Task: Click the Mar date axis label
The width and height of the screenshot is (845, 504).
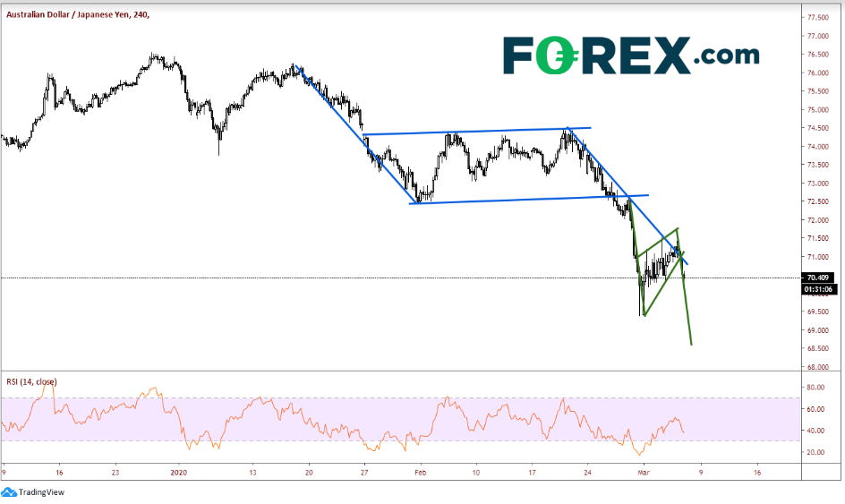Action: pyautogui.click(x=644, y=473)
